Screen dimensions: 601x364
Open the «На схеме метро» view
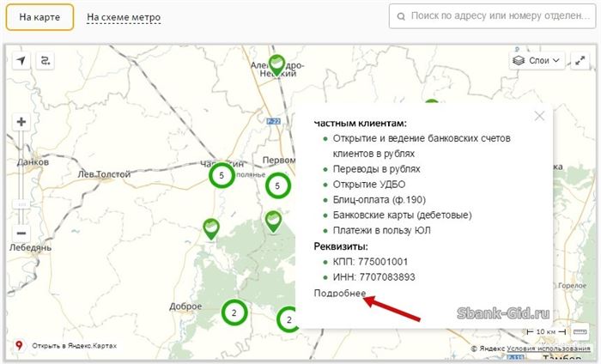click(124, 17)
